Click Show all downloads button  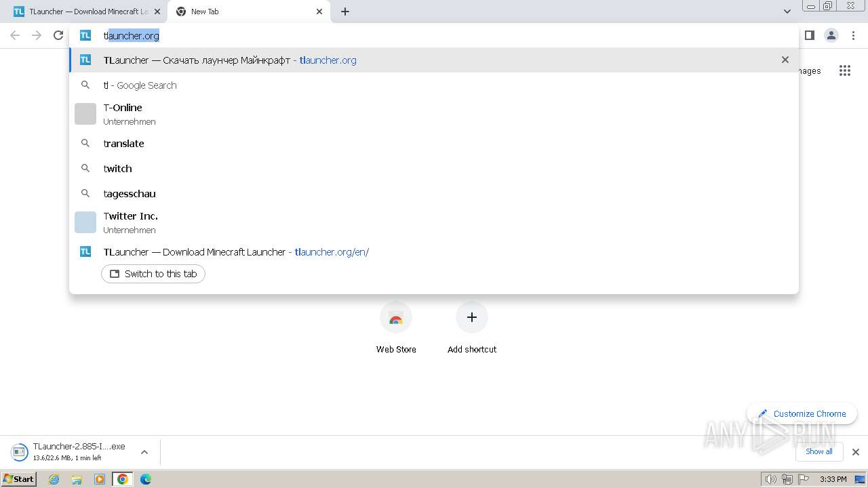pyautogui.click(x=818, y=451)
